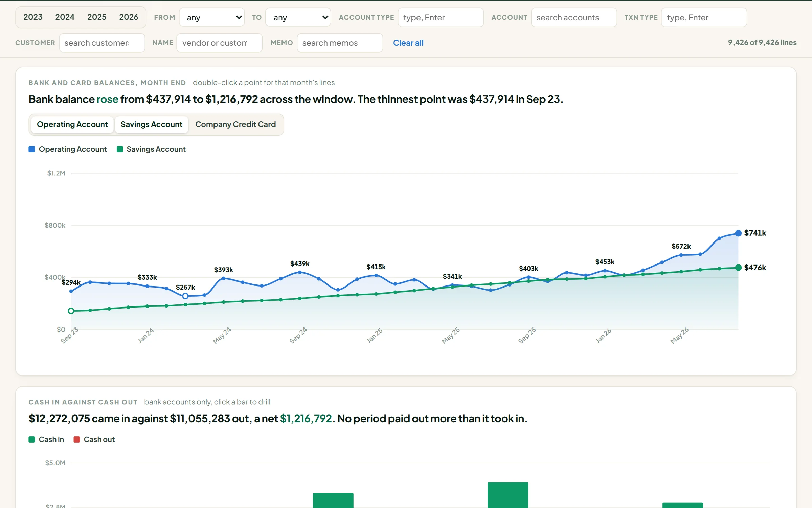Viewport: 812px width, 508px height.
Task: Click the $415k data point
Action: tap(376, 276)
